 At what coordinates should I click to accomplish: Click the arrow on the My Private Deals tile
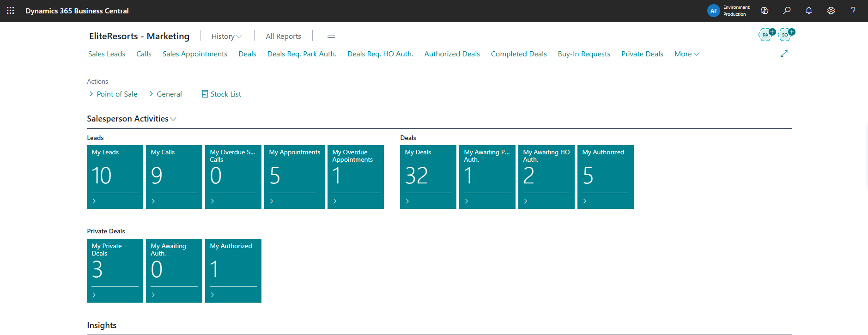[x=94, y=295]
